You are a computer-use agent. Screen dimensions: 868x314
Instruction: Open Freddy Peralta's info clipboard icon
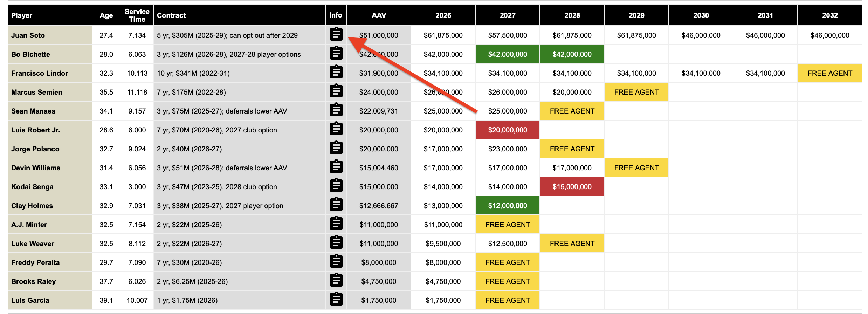(336, 262)
